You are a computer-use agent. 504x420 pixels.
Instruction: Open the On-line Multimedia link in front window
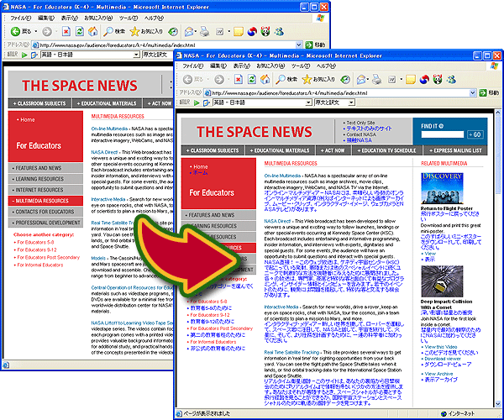coord(282,176)
